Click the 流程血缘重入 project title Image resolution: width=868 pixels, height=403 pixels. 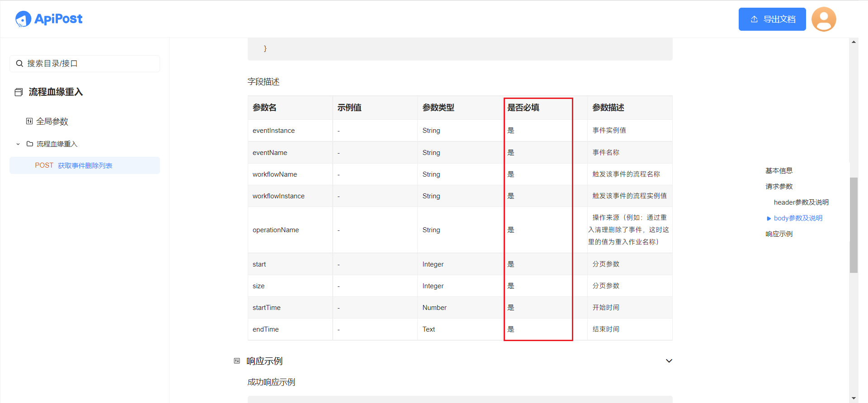56,92
